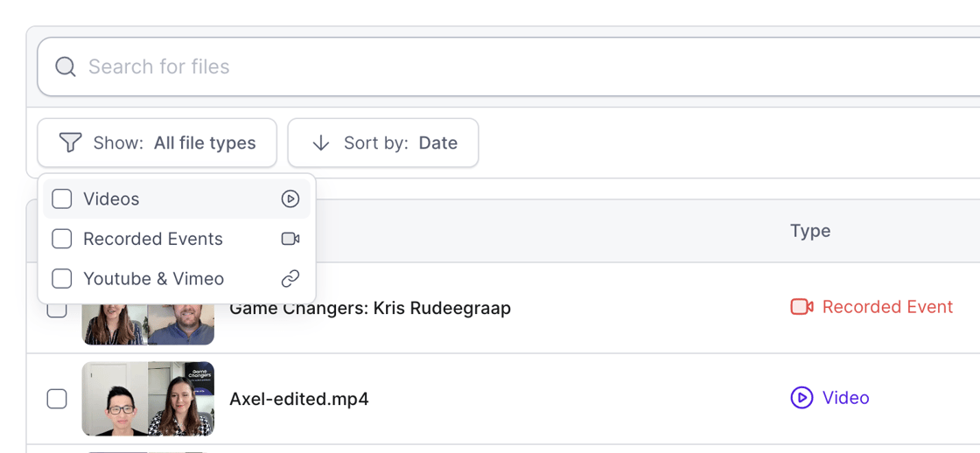Viewport: 980px width, 453px height.
Task: Select the Axel-edited.mp4 row checkbox
Action: point(57,399)
